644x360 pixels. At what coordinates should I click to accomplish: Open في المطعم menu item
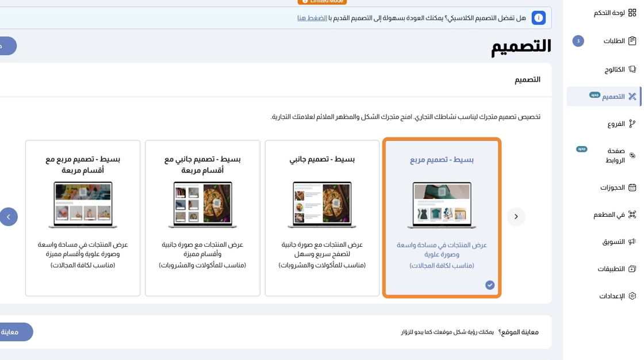coord(609,215)
